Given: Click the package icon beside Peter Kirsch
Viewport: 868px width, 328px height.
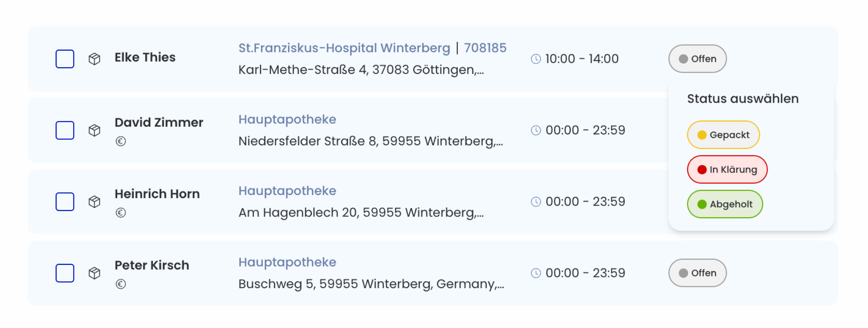Looking at the screenshot, I should [94, 273].
